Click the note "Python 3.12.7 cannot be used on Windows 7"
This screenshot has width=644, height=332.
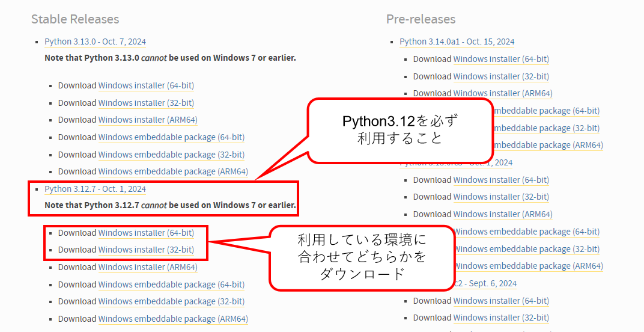click(x=170, y=205)
